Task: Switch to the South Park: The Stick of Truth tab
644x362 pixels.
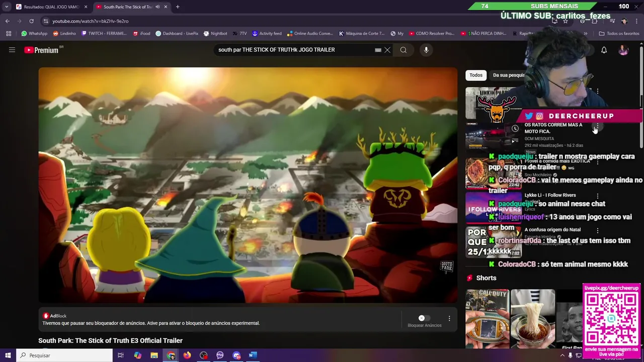Action: pos(132,7)
